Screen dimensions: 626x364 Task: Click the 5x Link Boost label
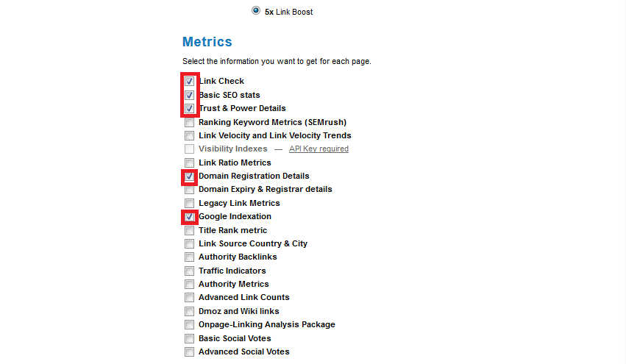pyautogui.click(x=288, y=12)
